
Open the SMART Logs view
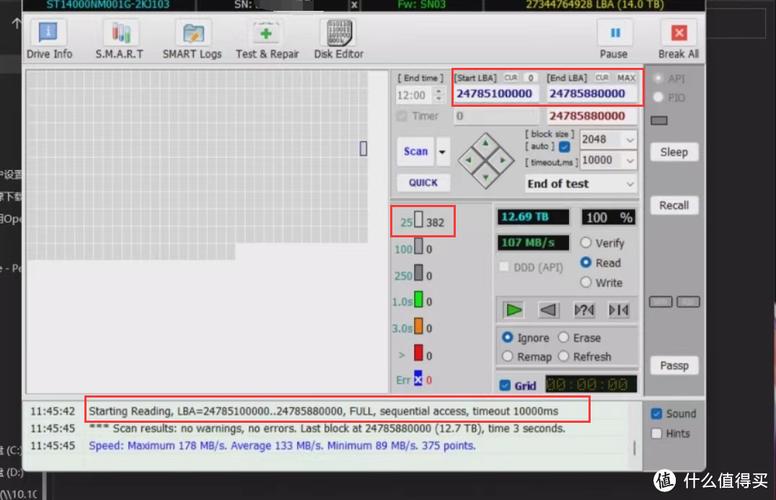(192, 40)
